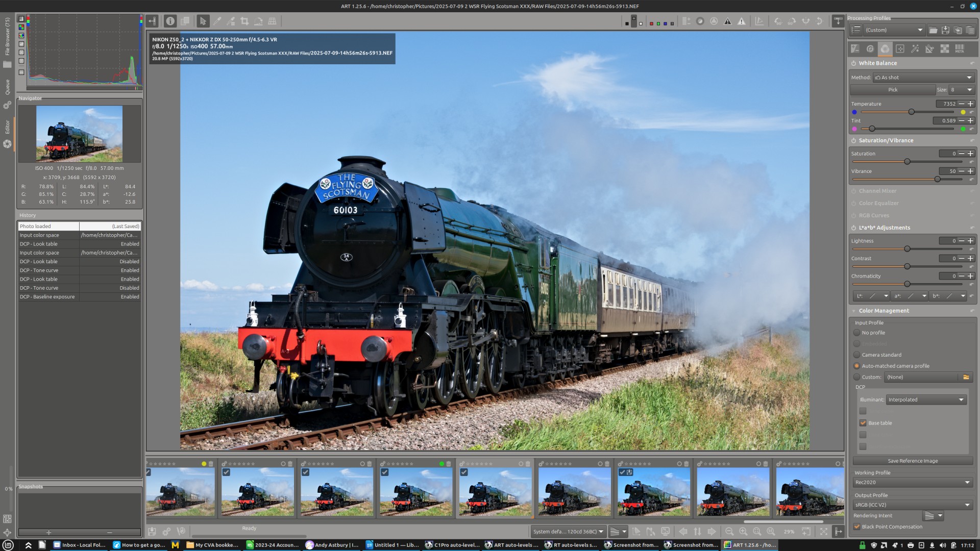Viewport: 980px width, 551px height.
Task: Toggle clipped shadows warning indicator
Action: [x=728, y=21]
